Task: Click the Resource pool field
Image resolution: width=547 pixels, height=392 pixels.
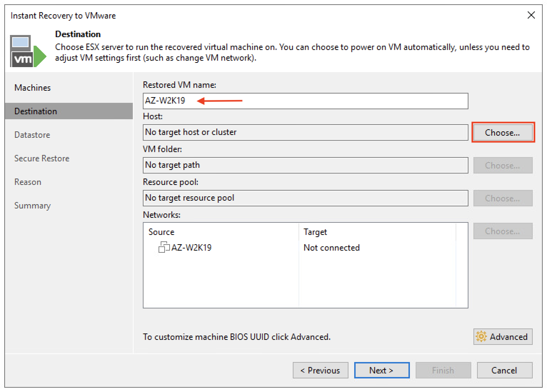Action: coord(305,198)
